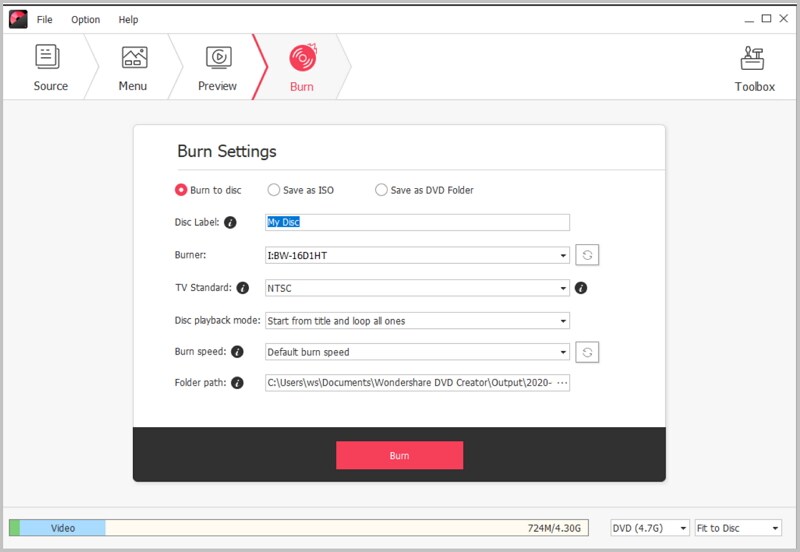Select the Burn step disc icon
The height and width of the screenshot is (552, 800).
coord(303,57)
